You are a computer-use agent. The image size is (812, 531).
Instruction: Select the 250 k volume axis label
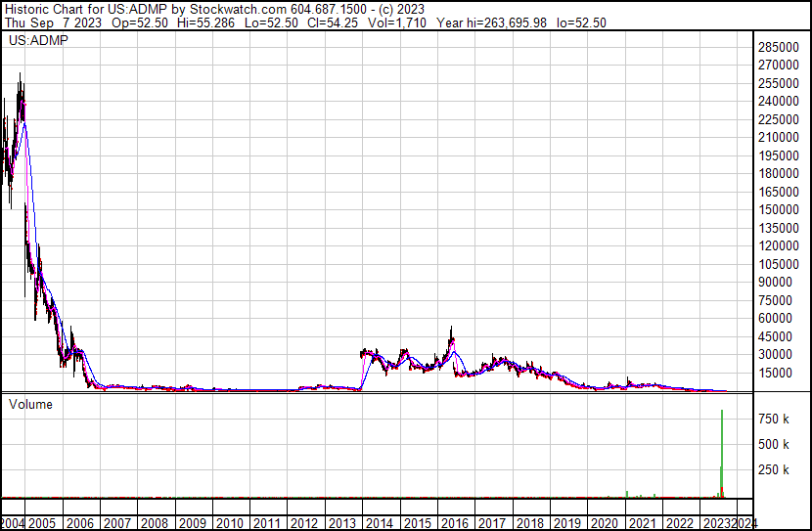tap(776, 470)
